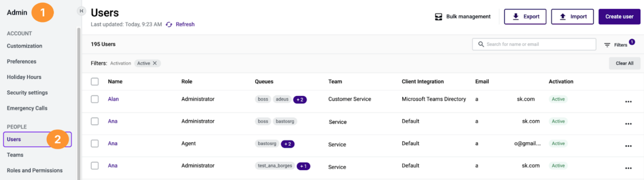Click the Team column header
644x180 pixels.
[x=335, y=82]
